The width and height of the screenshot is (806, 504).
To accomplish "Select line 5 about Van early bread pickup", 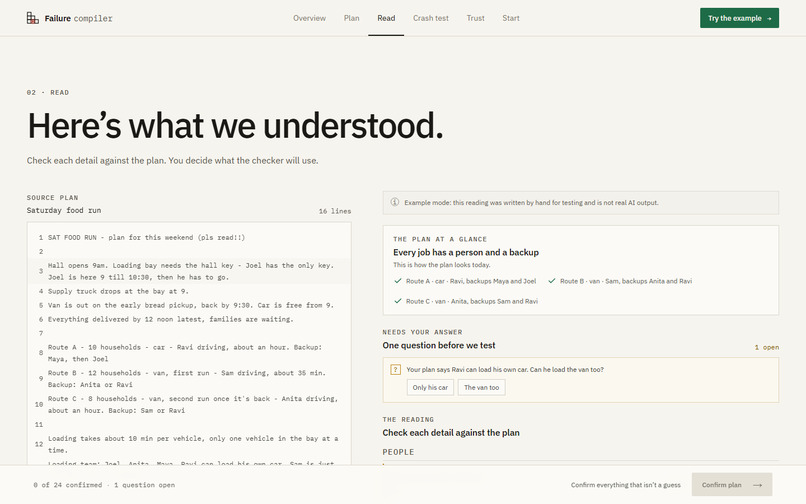I will (x=189, y=305).
